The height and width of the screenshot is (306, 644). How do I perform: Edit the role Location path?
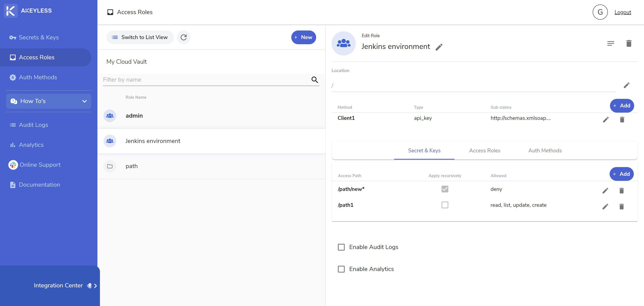[627, 85]
